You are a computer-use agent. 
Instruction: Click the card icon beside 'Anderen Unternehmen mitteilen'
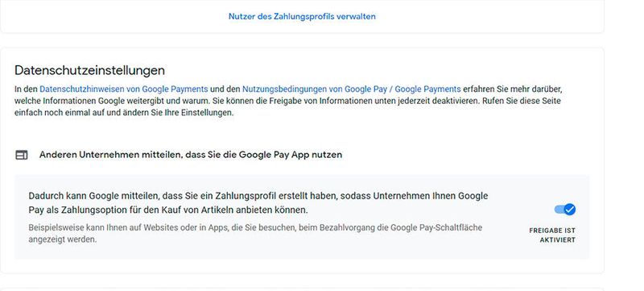[x=22, y=155]
